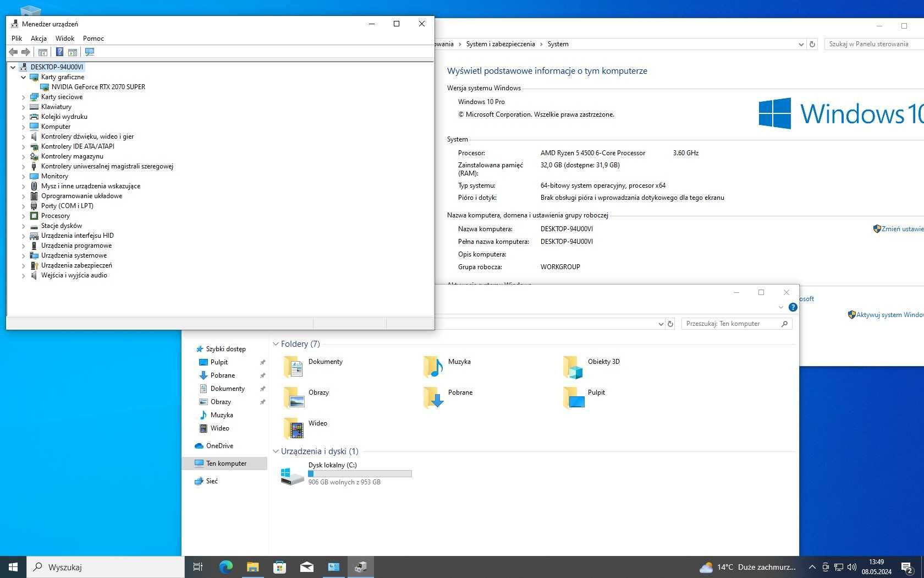Expand the Klawiatury category

(x=23, y=107)
